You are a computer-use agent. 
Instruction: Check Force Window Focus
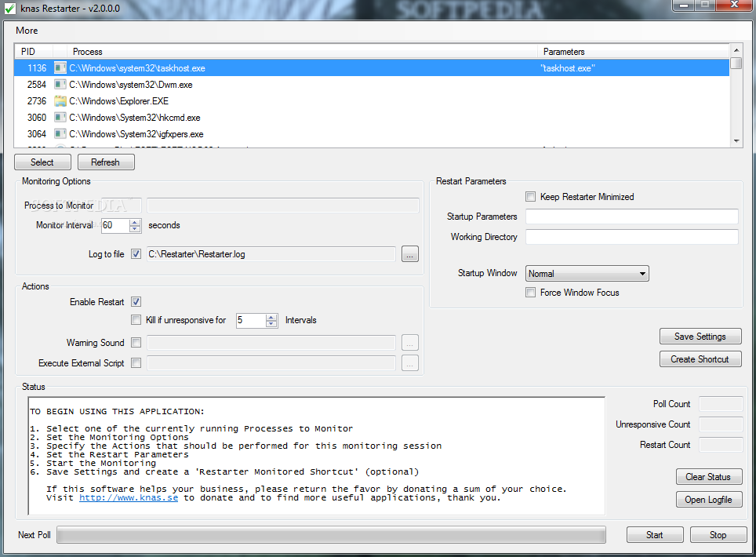tap(530, 293)
